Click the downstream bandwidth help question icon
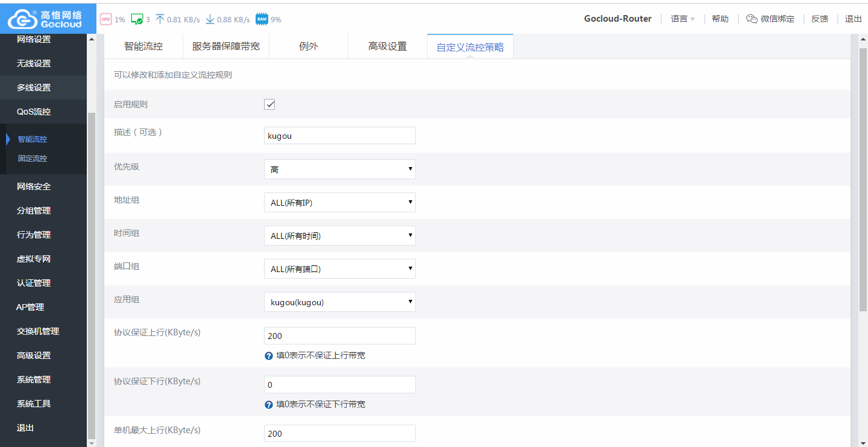This screenshot has height=447, width=868. point(269,405)
